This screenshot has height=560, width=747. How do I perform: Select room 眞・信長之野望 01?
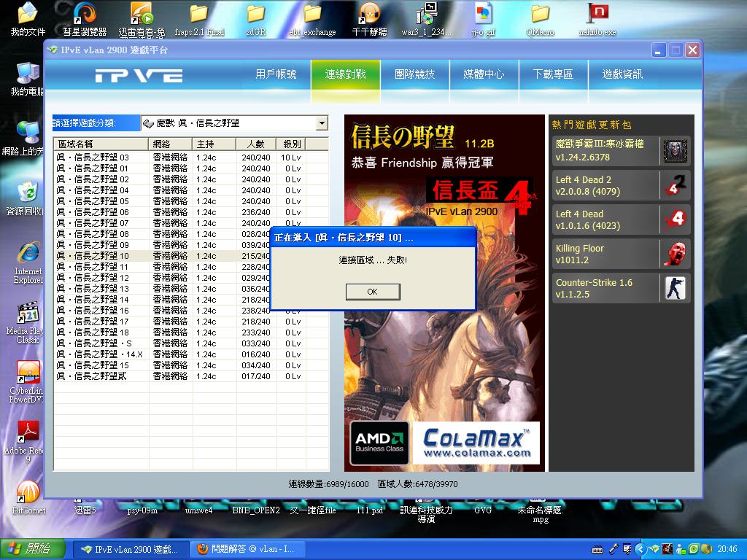[x=191, y=168]
